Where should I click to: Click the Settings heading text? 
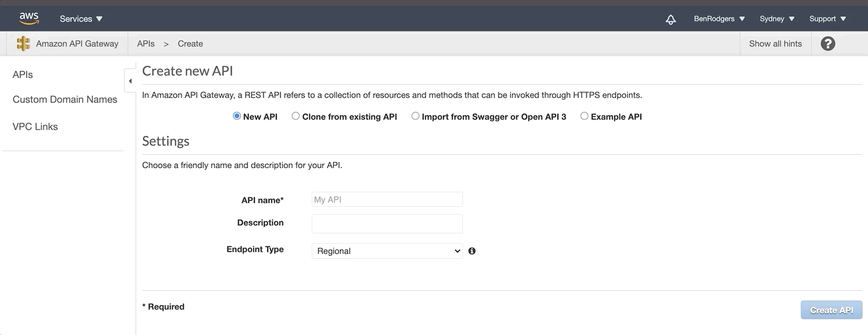pos(166,141)
